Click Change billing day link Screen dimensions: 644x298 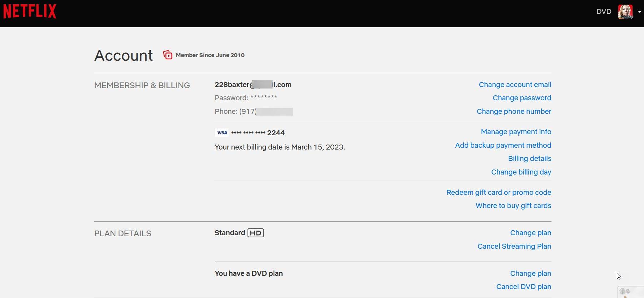click(x=521, y=172)
